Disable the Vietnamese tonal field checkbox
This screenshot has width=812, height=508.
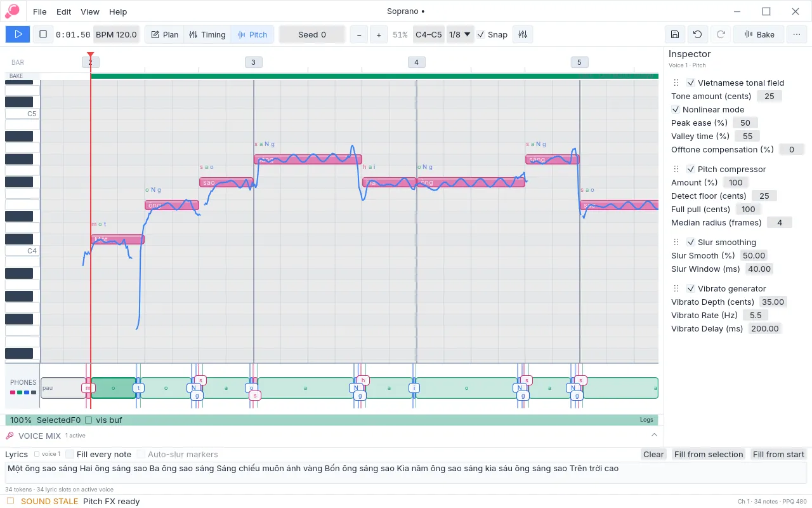(691, 83)
